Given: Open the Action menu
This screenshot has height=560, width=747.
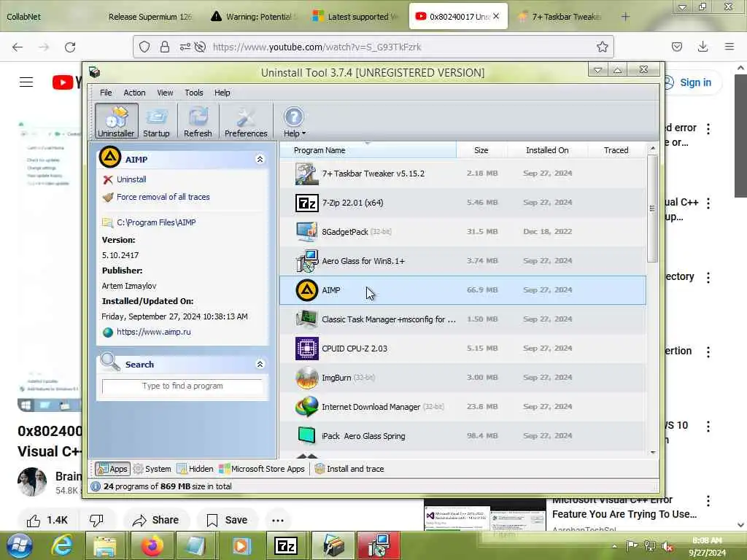Looking at the screenshot, I should point(134,93).
